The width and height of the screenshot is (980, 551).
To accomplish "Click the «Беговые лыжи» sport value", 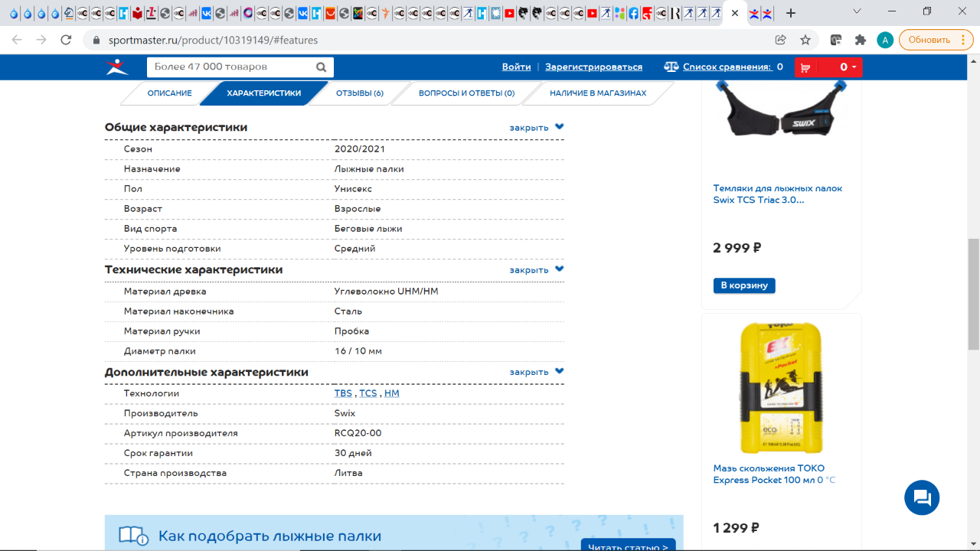I will 368,229.
